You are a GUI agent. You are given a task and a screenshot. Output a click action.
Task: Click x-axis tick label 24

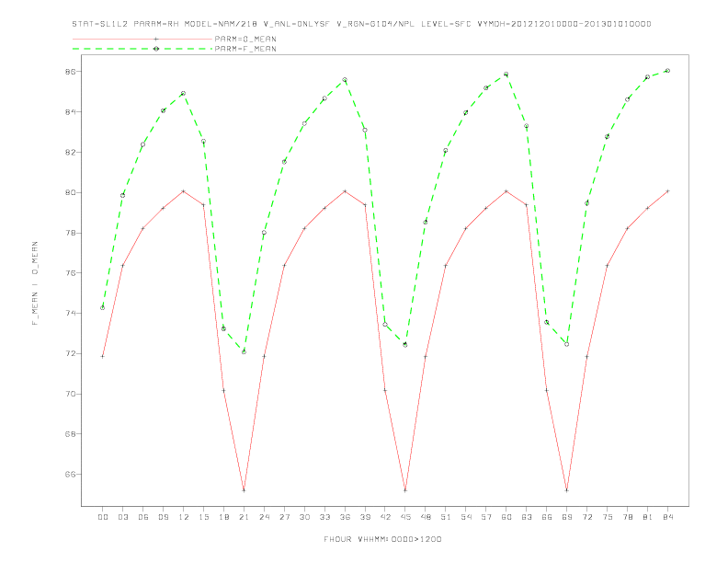pos(264,517)
